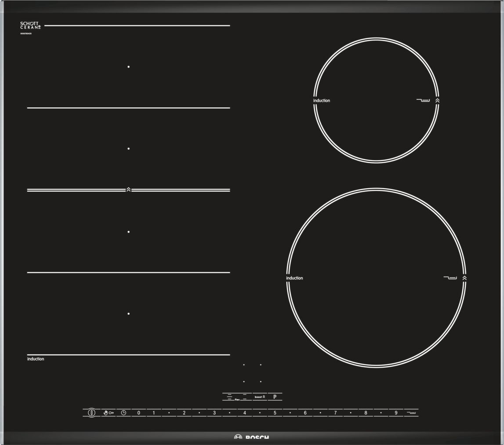
Task: Tap the pan symbol after level 9
Action: point(411,413)
